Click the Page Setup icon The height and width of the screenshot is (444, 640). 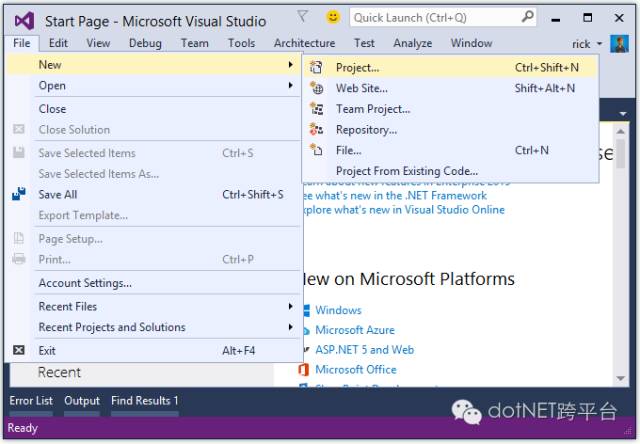coord(19,238)
